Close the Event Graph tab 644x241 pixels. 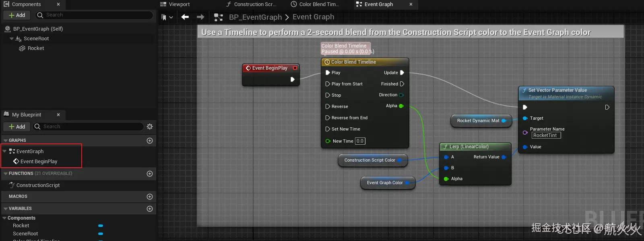click(x=411, y=4)
